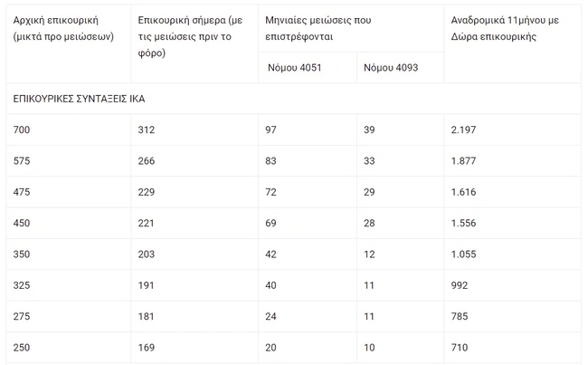Click the 312 cell in first row
This screenshot has width=588, height=365.
pyautogui.click(x=146, y=130)
